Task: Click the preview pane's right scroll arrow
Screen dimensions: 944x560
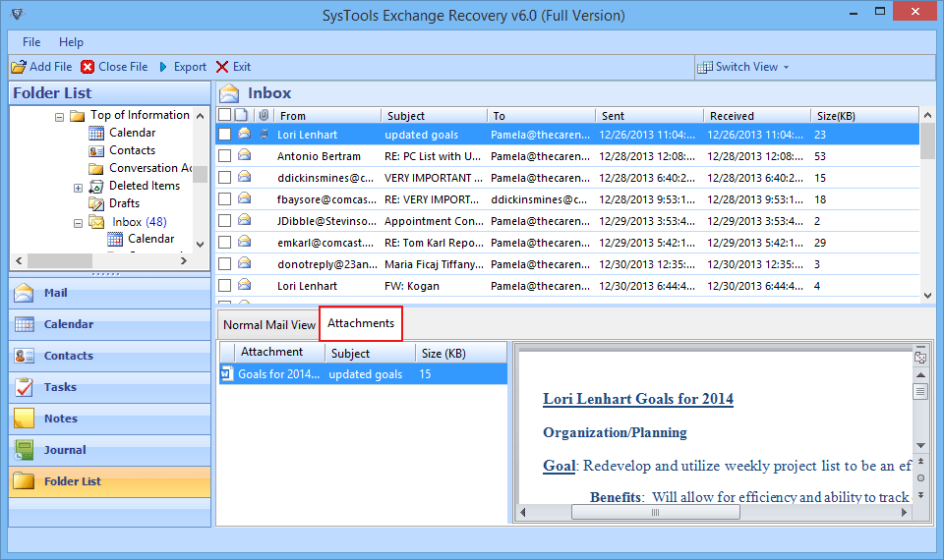Action: point(904,513)
